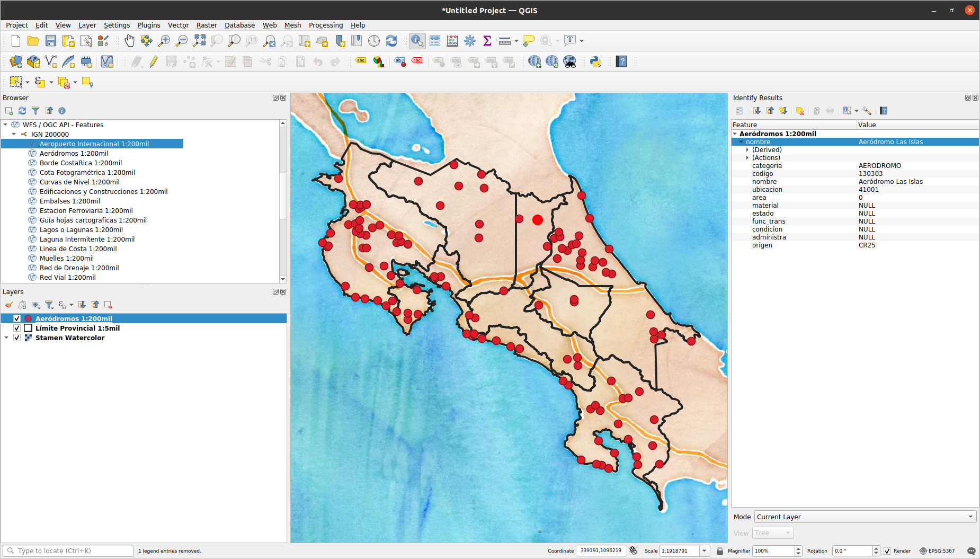Open the Messages log icon in status bar
The height and width of the screenshot is (559, 980).
(x=971, y=551)
